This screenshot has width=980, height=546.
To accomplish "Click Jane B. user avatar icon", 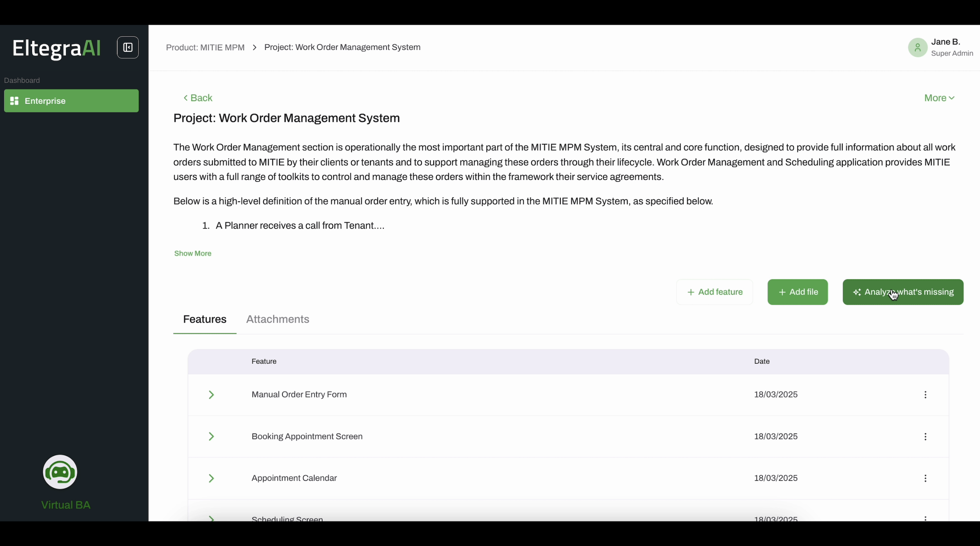I will (x=918, y=47).
